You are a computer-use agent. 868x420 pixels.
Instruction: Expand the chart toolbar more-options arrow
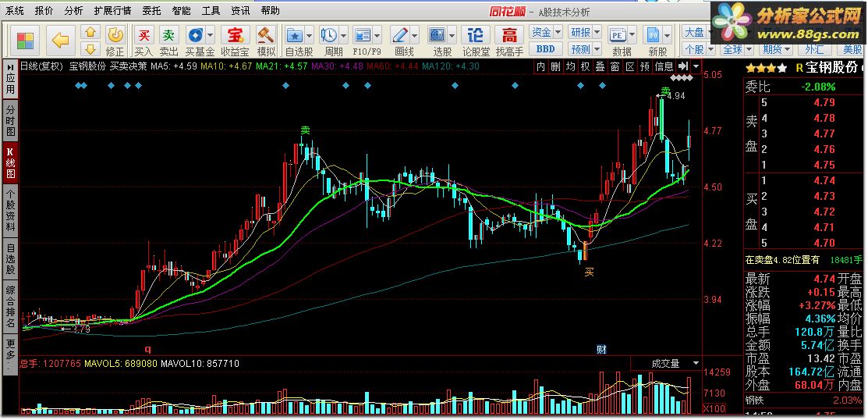[x=696, y=66]
